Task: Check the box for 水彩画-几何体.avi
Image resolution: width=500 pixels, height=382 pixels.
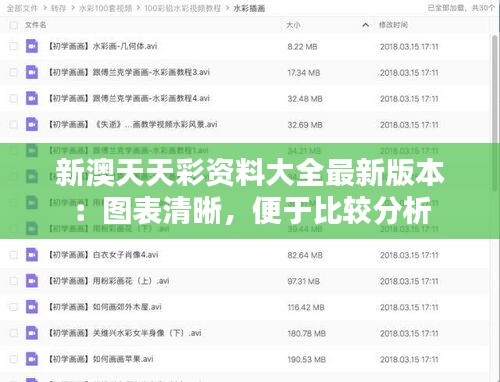Action: 13,46
